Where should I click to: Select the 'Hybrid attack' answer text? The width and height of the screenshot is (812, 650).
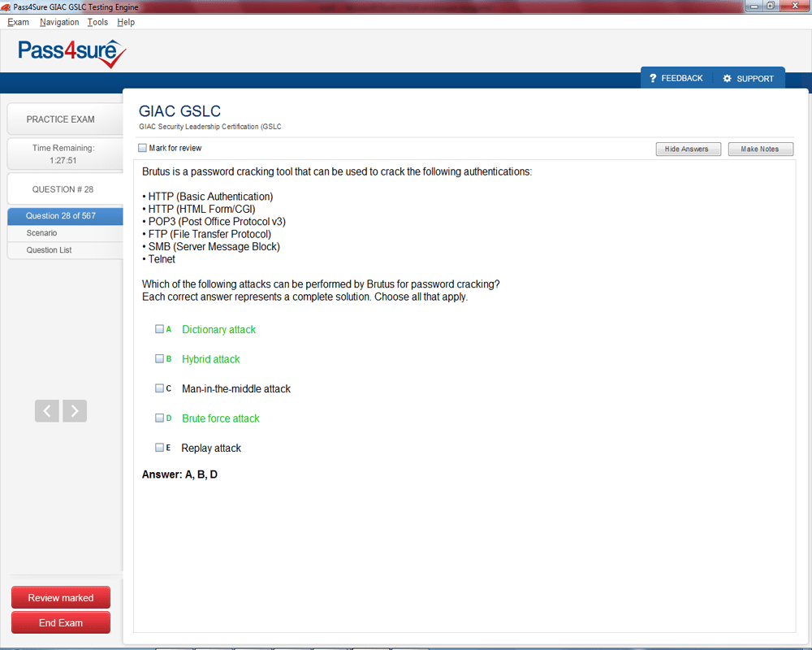tap(211, 359)
